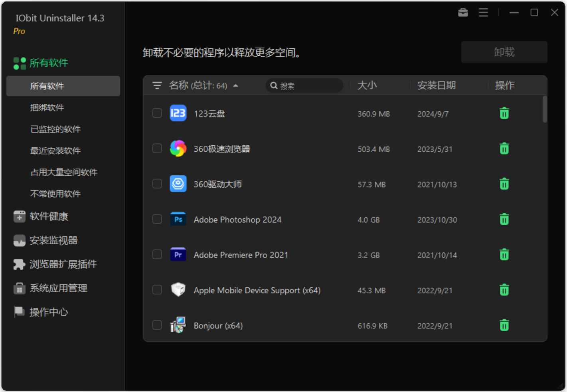Click the 安装监视器 sidebar icon
Screen dimensions: 567x392
tap(20, 240)
